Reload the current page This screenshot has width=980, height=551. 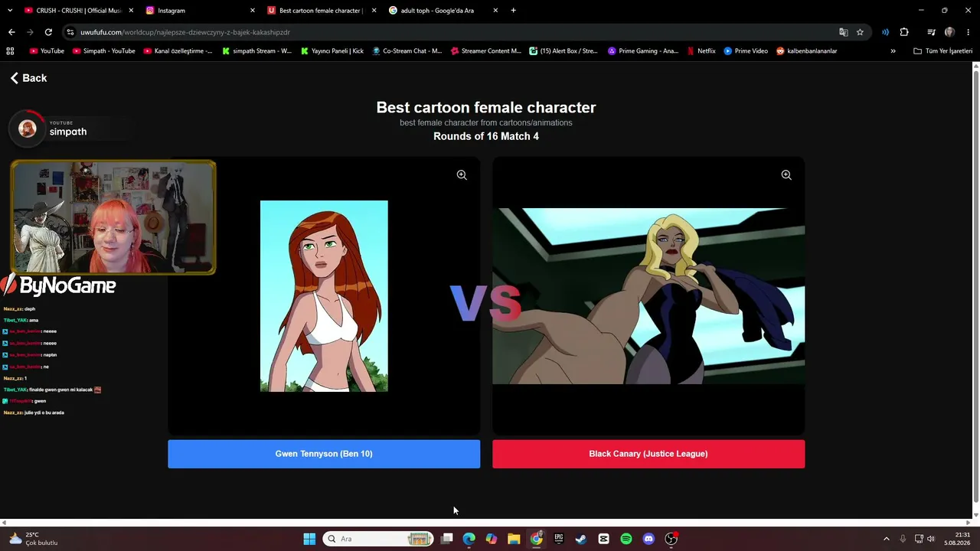(x=48, y=32)
